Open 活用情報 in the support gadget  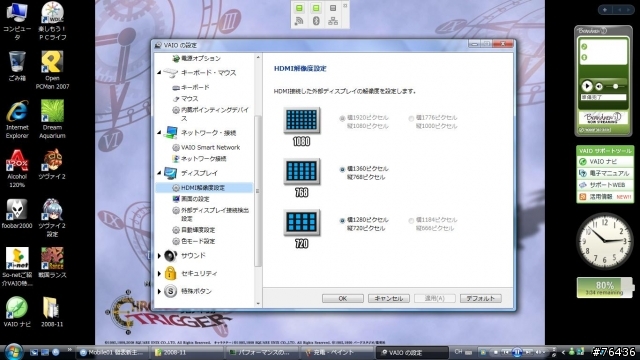tap(604, 197)
